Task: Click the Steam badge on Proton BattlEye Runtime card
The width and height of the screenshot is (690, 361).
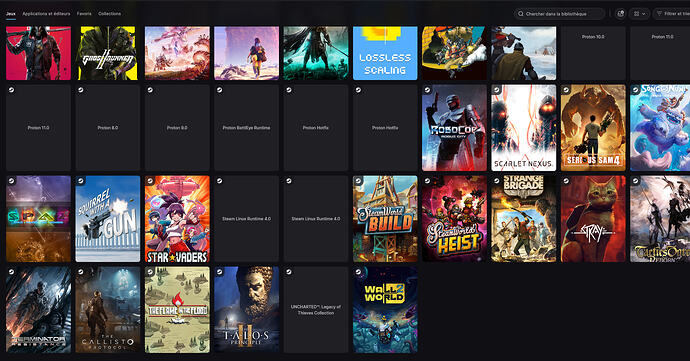Action: coord(220,90)
